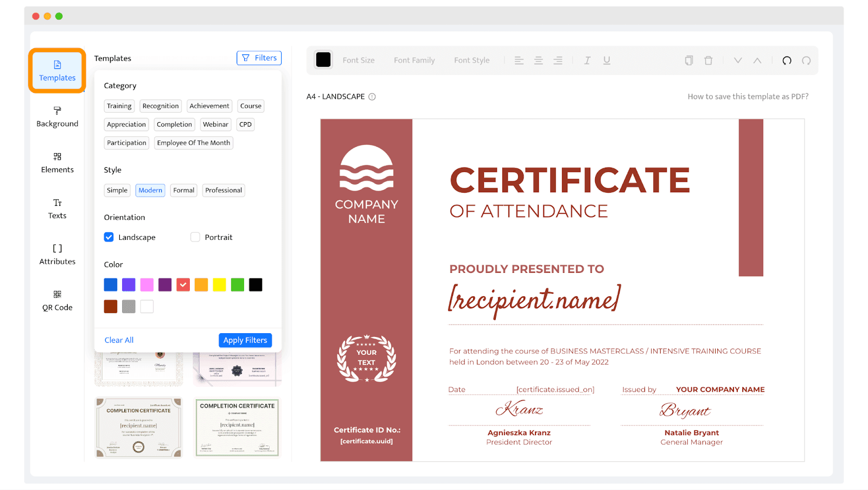Viewport: 868px width, 490px height.
Task: Select the YOUR TEXT laurel badge
Action: [x=367, y=358]
